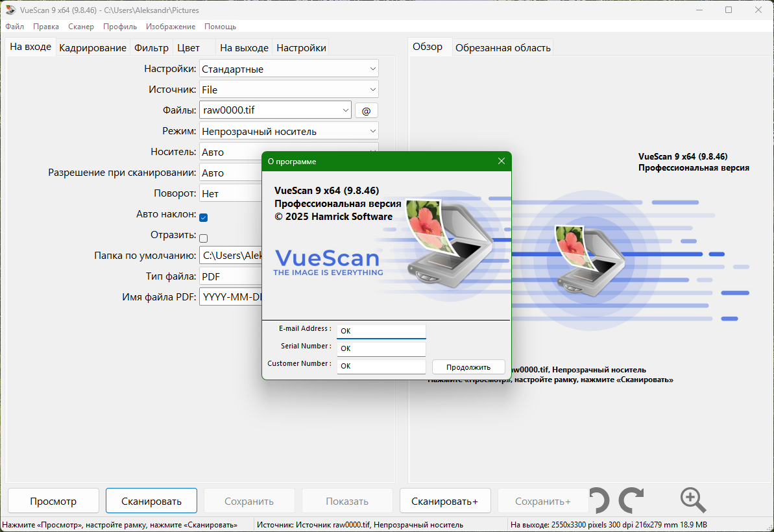Expand the Настройки dropdown

pyautogui.click(x=289, y=69)
